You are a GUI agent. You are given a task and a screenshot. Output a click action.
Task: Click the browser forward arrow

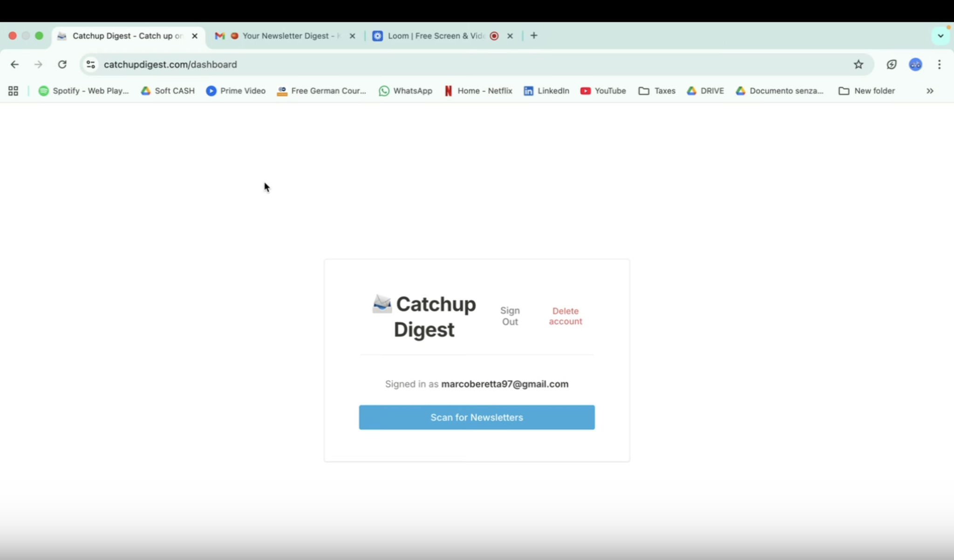[38, 64]
